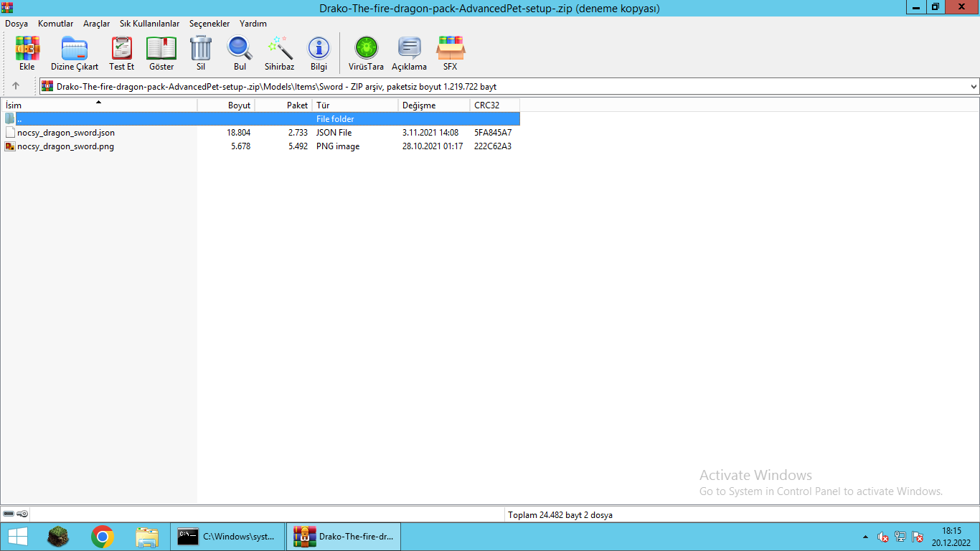This screenshot has width=980, height=551.
Task: Click the CRC32 value 222C62A3
Action: [x=493, y=146]
